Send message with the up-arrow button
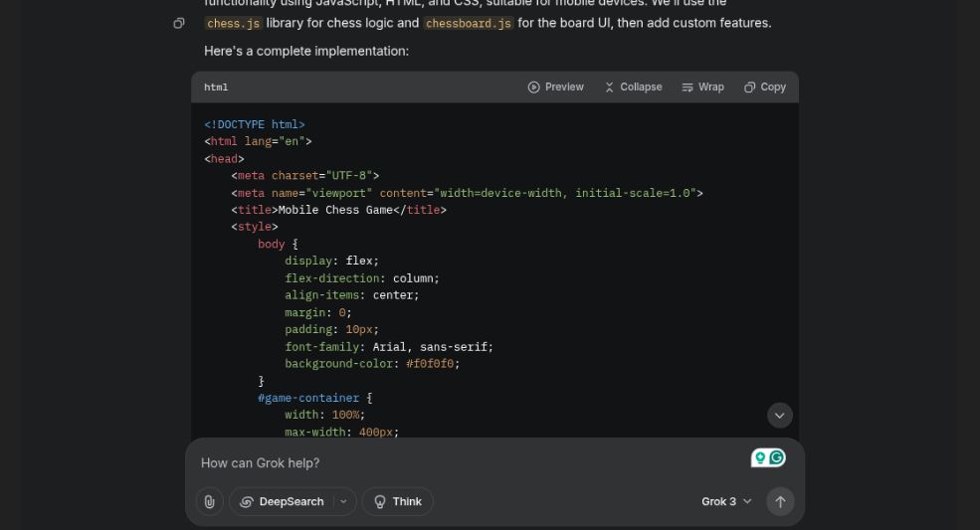 coord(780,501)
